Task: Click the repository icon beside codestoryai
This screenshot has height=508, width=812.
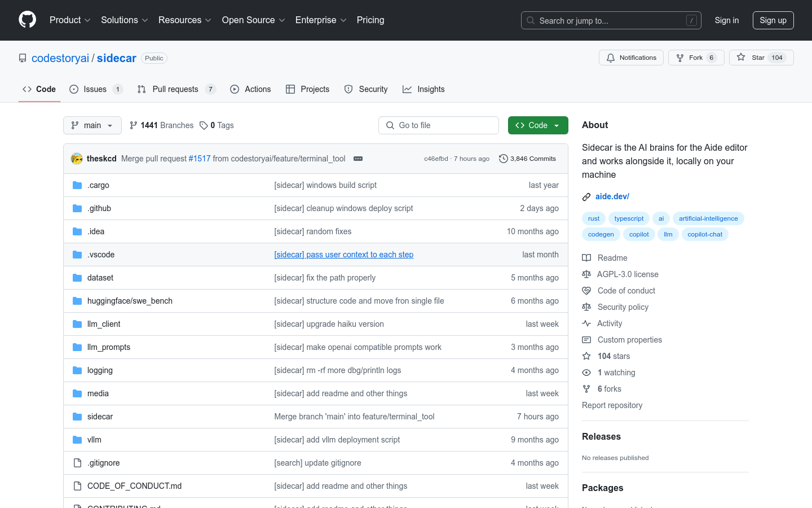Action: 23,58
